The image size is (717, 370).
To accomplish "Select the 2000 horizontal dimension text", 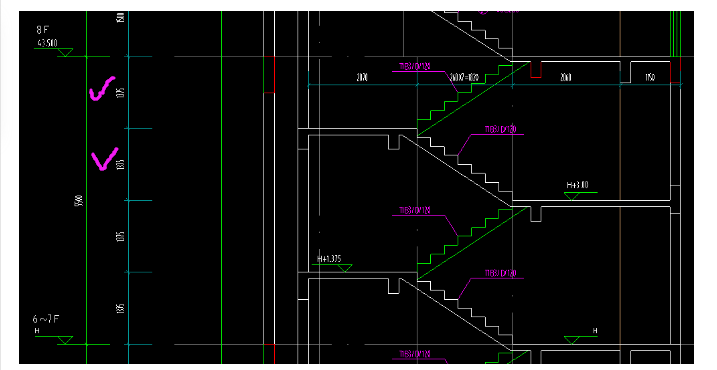I will tap(566, 77).
